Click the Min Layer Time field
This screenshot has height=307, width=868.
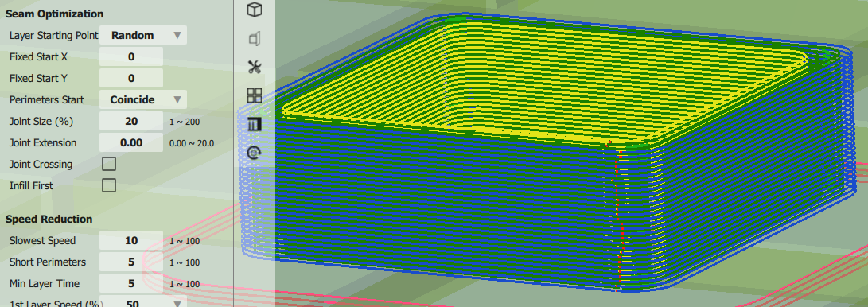[x=131, y=284]
